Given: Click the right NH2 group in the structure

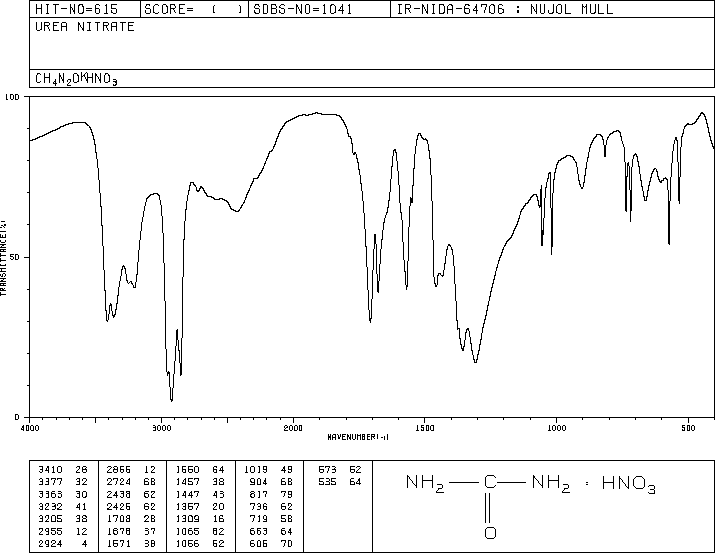Looking at the screenshot, I should click(x=551, y=484).
